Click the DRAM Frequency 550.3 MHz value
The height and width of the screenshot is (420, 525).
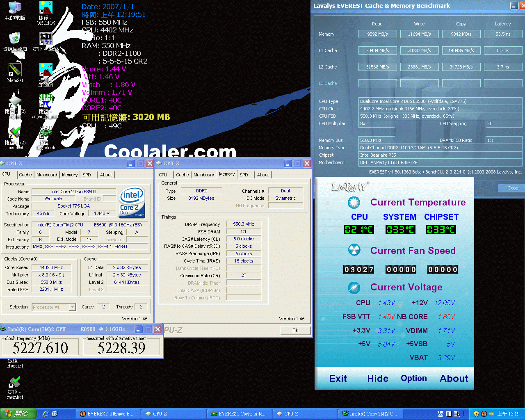(244, 224)
